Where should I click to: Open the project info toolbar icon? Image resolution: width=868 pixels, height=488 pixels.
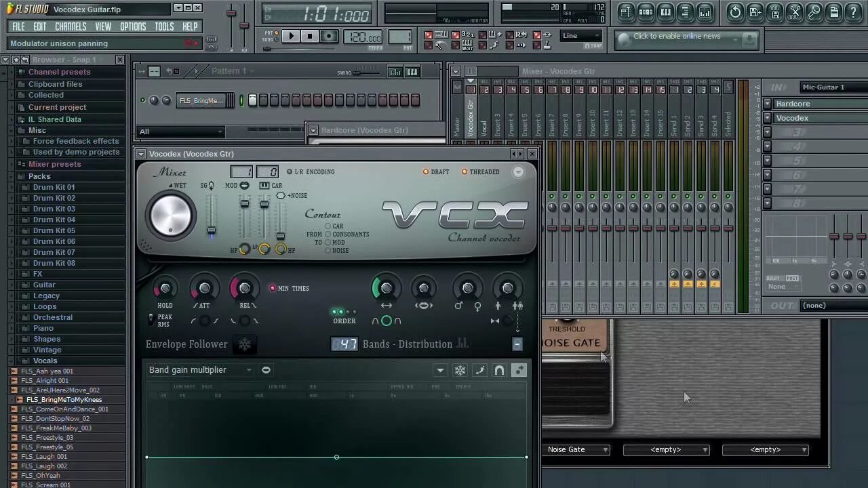point(834,12)
